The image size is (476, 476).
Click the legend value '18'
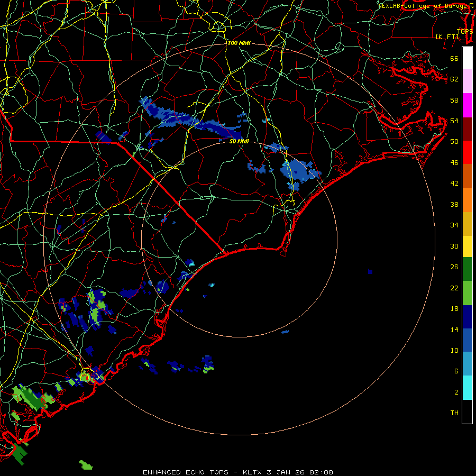tap(454, 309)
